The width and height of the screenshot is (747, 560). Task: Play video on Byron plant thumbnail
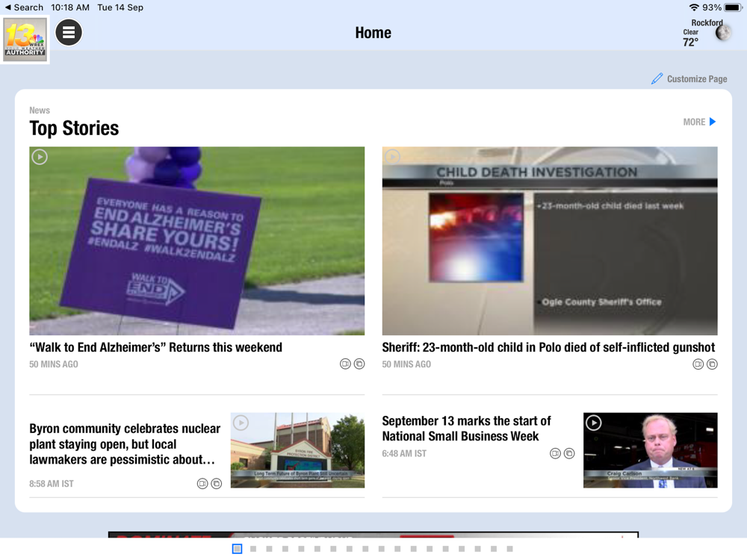(241, 423)
